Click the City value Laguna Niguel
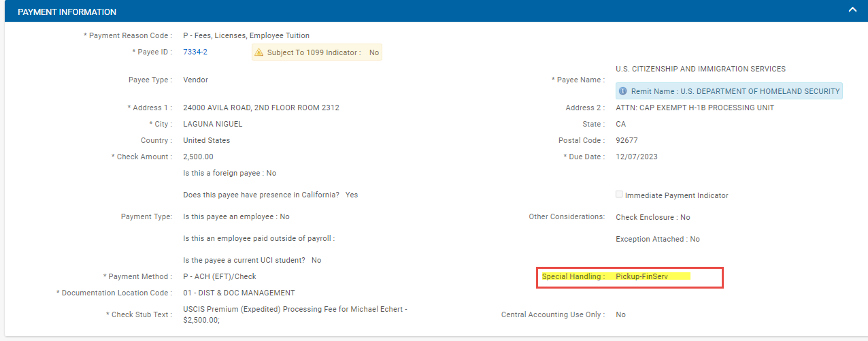This screenshot has height=341, width=868. coord(212,124)
